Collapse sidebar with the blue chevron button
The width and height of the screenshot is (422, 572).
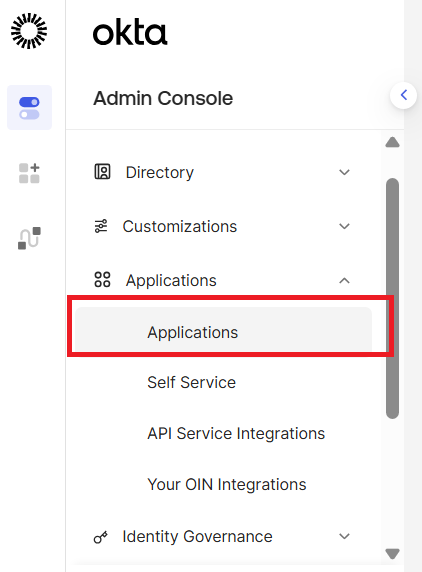pos(403,95)
